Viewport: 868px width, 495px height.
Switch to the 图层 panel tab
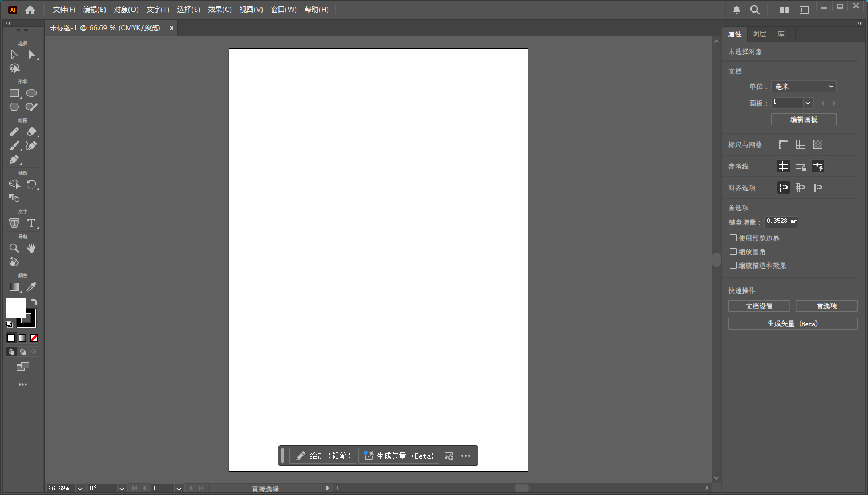760,34
